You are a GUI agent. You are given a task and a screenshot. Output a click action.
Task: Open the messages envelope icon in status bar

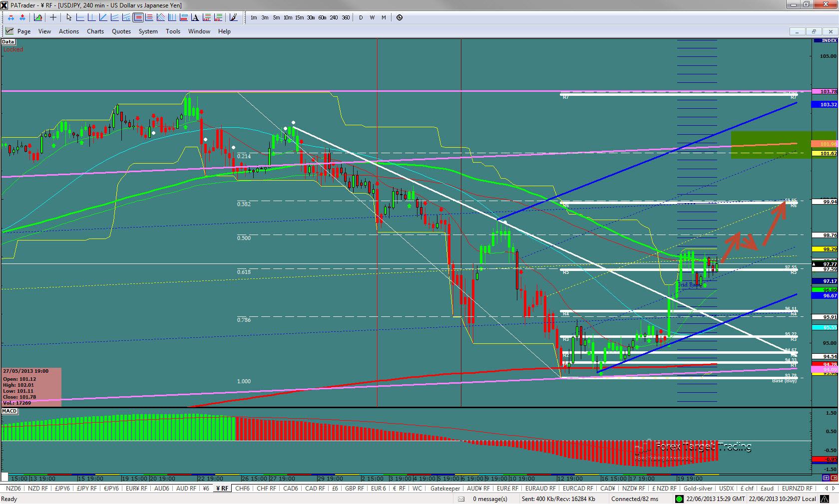(x=461, y=499)
